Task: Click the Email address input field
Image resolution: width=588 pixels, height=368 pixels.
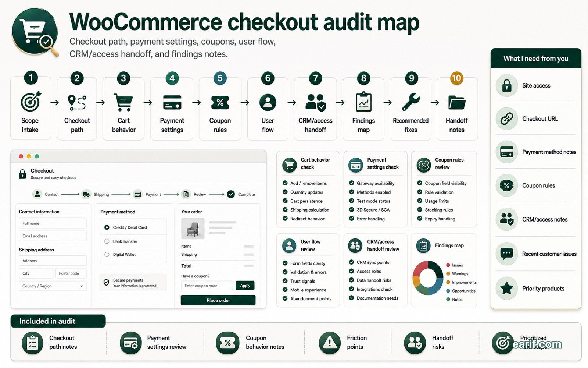Action: (x=53, y=236)
